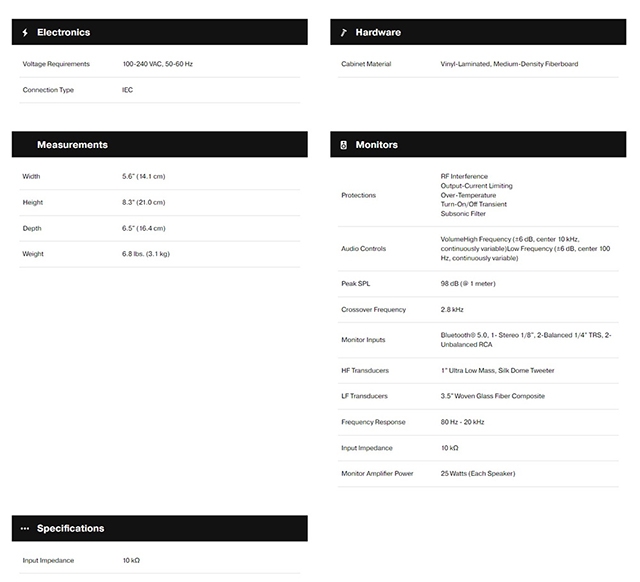Click the Width measurement value
Image resolution: width=640 pixels, height=582 pixels.
pyautogui.click(x=143, y=176)
